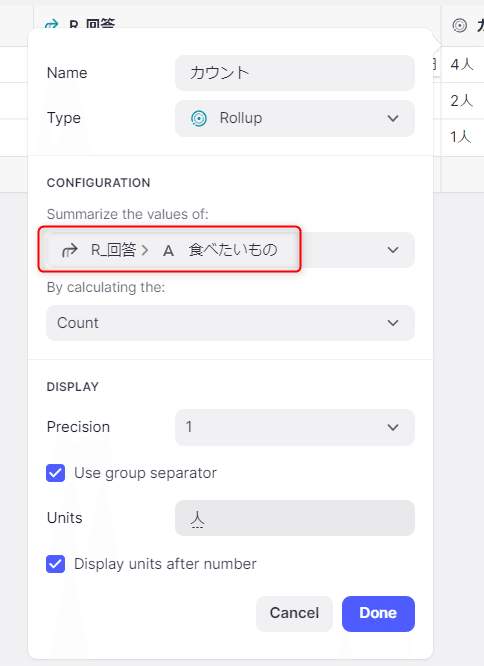Toggle the Use group separator checkbox
The height and width of the screenshot is (666, 484).
click(x=56, y=473)
